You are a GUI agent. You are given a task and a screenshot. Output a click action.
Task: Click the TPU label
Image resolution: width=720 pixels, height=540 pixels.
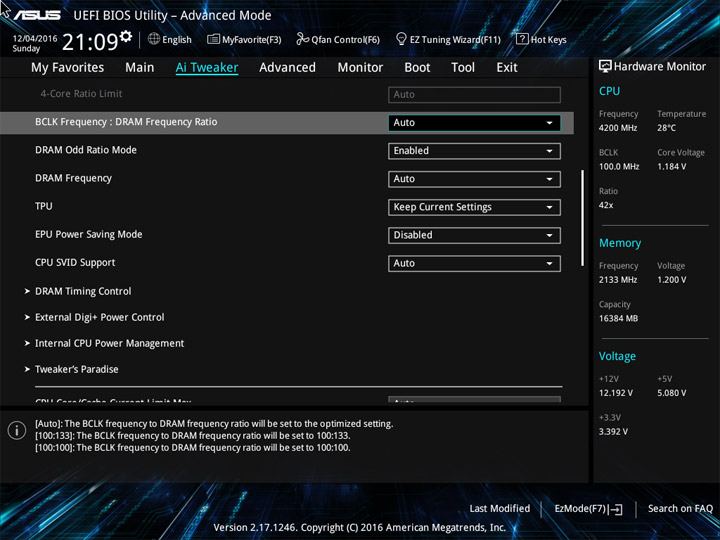pyautogui.click(x=44, y=206)
